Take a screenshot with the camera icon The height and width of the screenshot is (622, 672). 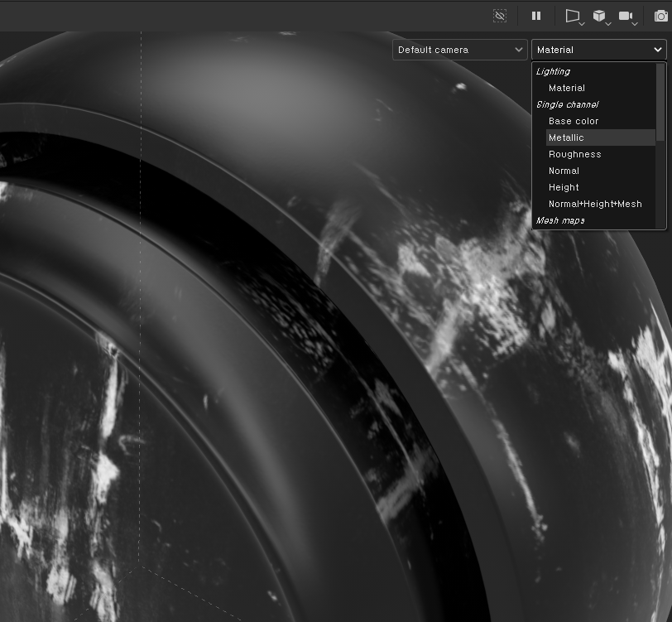coord(661,17)
